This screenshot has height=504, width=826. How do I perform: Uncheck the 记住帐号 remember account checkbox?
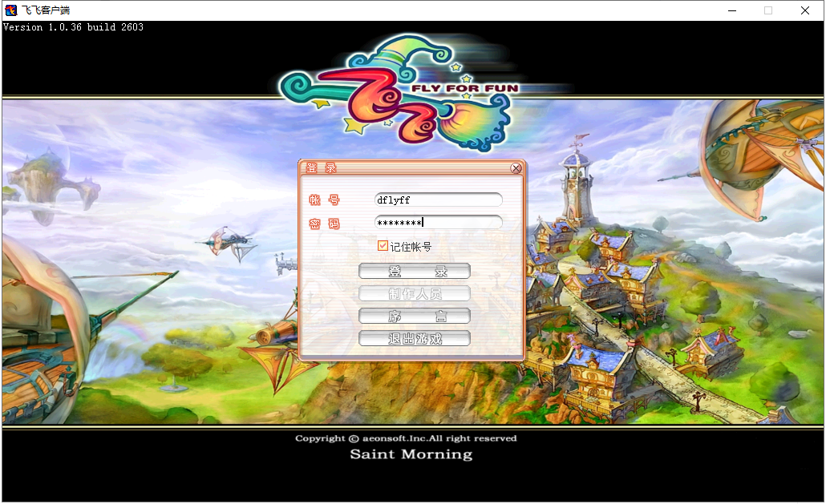(x=383, y=246)
